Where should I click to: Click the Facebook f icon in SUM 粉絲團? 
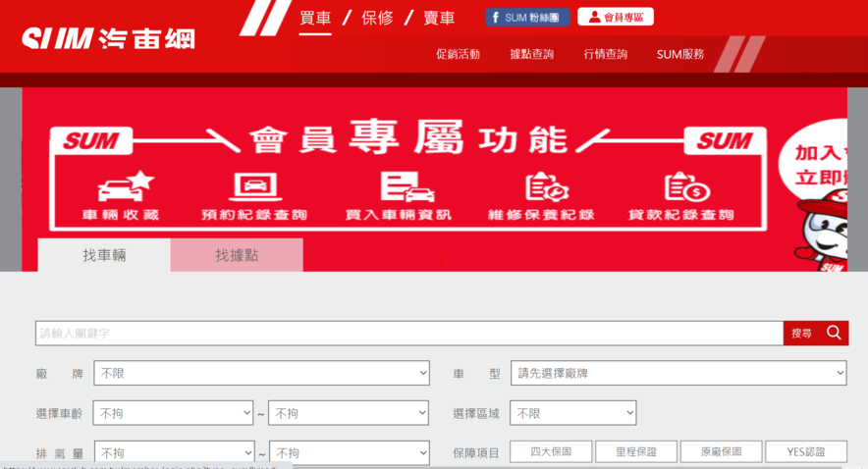click(496, 17)
